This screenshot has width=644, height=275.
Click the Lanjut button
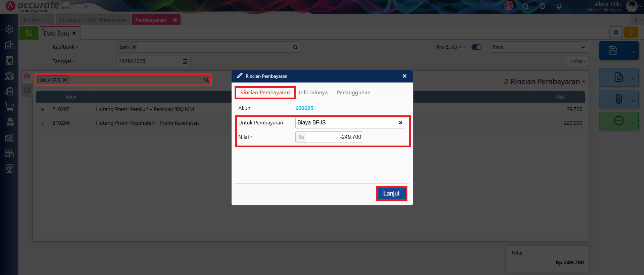(x=391, y=194)
